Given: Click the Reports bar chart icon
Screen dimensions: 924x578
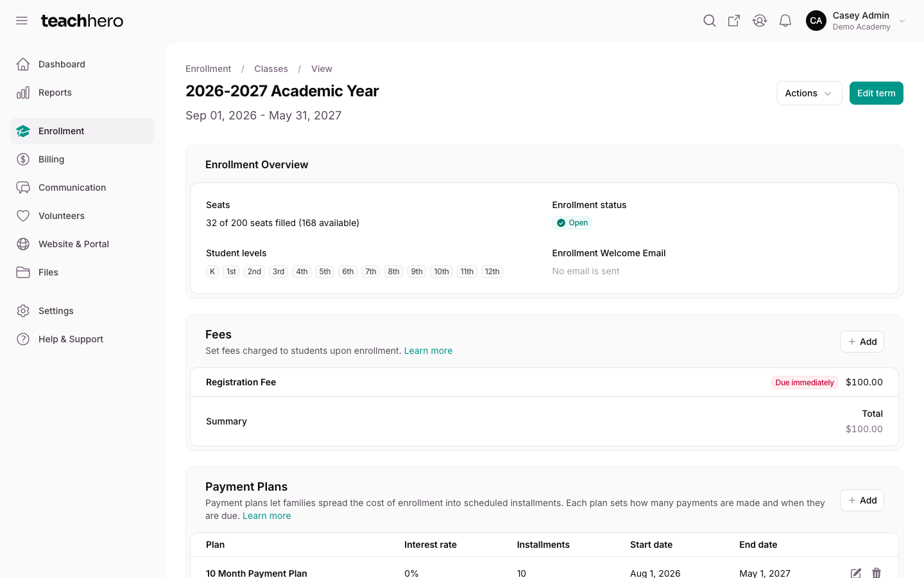Looking at the screenshot, I should coord(23,92).
